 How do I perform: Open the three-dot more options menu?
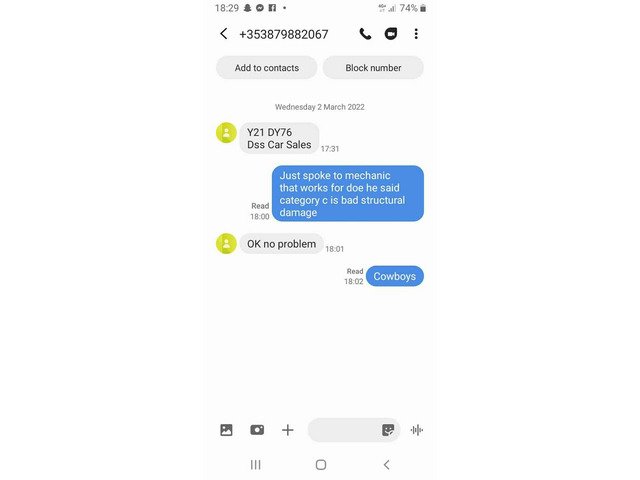tap(416, 34)
